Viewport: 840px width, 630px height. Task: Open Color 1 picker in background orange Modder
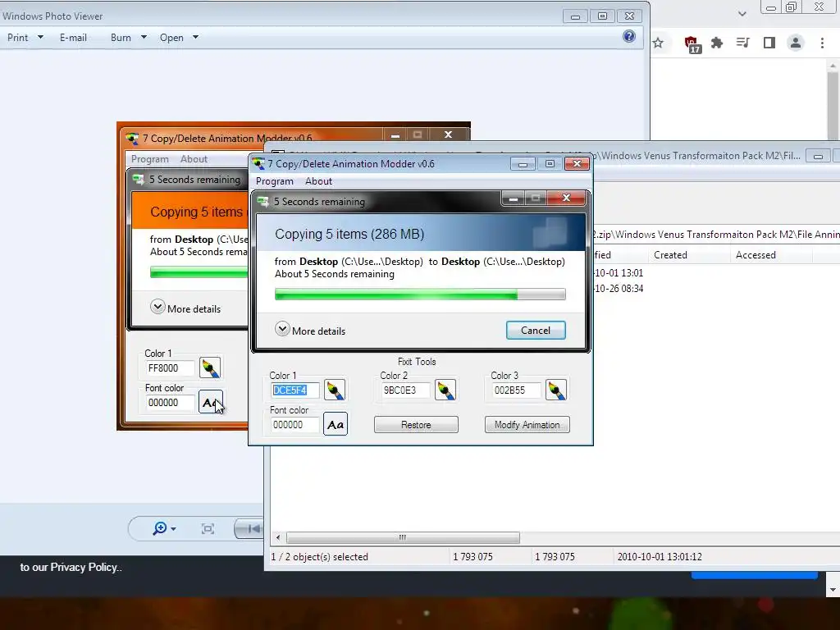tap(210, 368)
